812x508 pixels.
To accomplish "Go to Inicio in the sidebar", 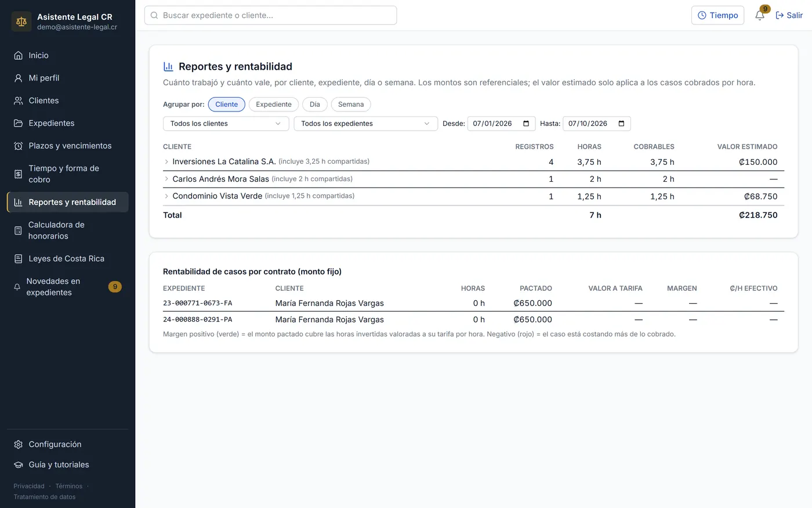I will point(68,56).
